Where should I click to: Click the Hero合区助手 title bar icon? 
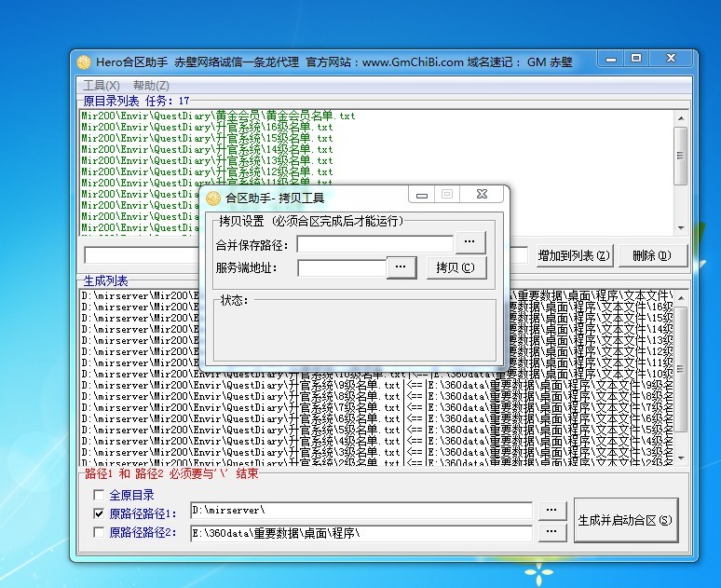coord(84,62)
